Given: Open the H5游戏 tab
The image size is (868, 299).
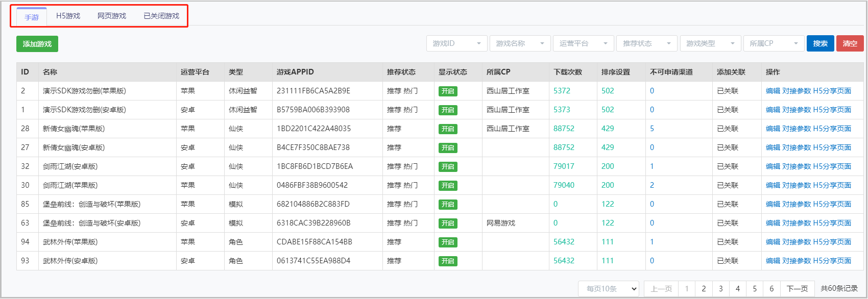Looking at the screenshot, I should tap(68, 16).
